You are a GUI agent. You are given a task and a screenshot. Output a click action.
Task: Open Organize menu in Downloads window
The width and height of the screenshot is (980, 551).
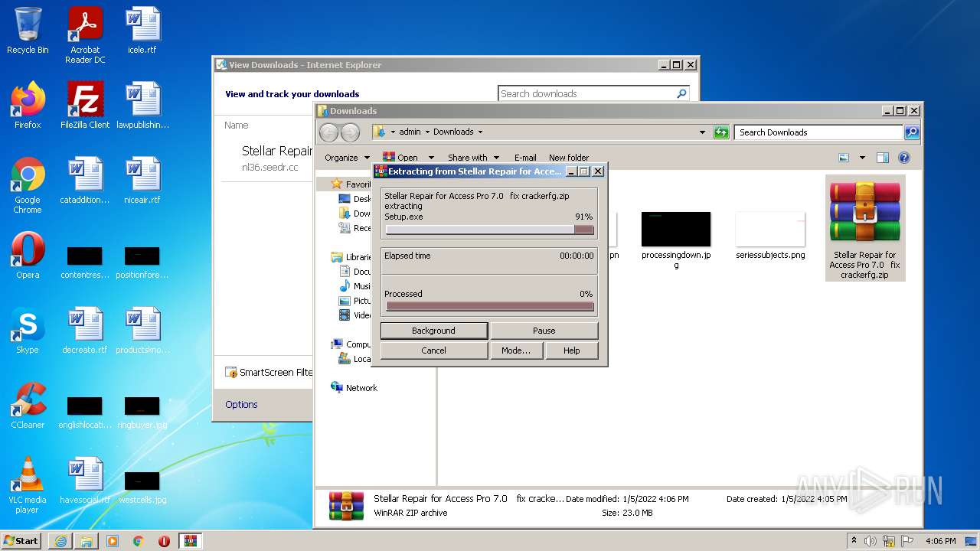[346, 158]
